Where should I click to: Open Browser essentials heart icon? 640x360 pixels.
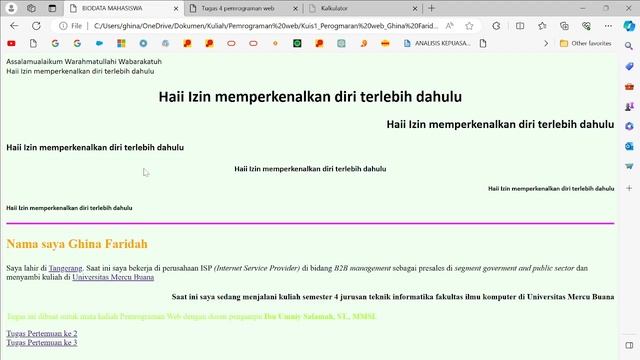pos(587,26)
